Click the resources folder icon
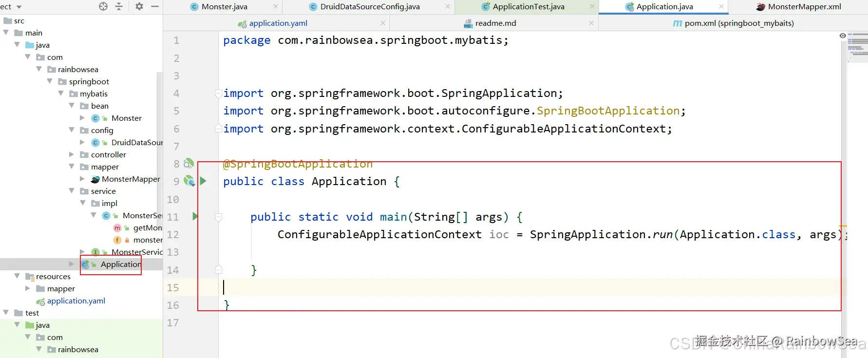 [x=30, y=277]
